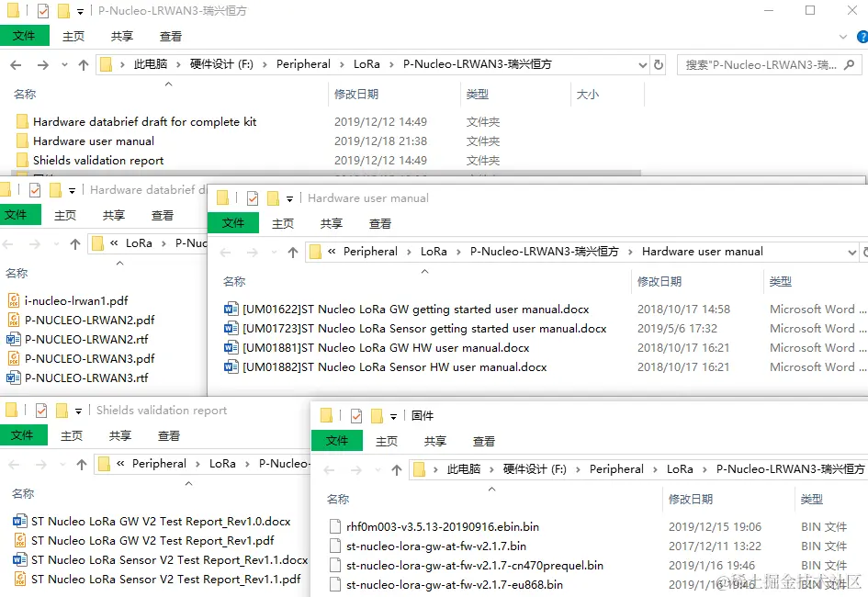Sort by 修改日期 column in main window
This screenshot has height=597, width=868.
tap(356, 95)
